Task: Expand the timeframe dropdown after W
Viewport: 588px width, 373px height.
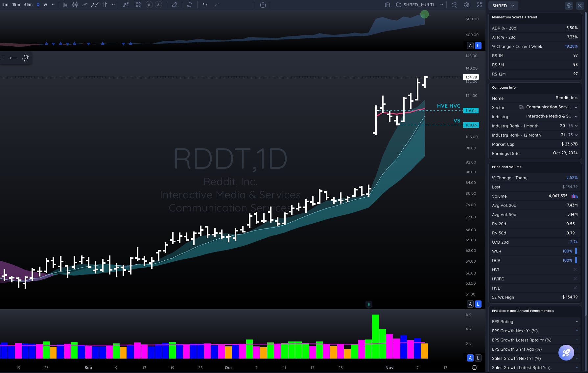Action: (53, 5)
